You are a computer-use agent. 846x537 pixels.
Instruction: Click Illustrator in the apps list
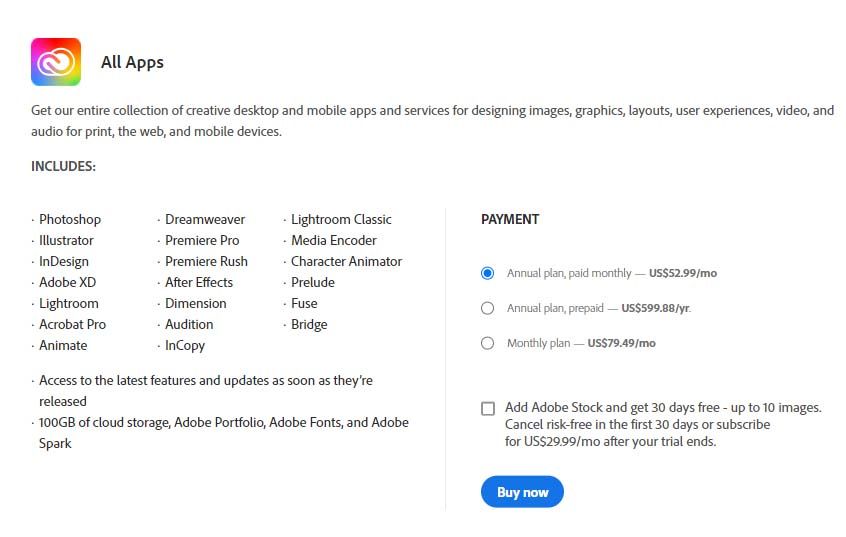(66, 240)
